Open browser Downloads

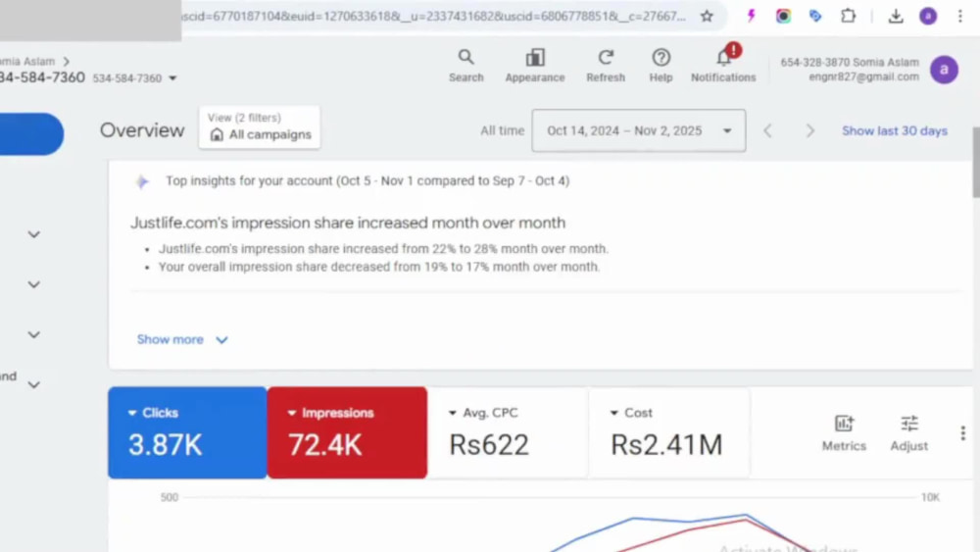(x=896, y=17)
